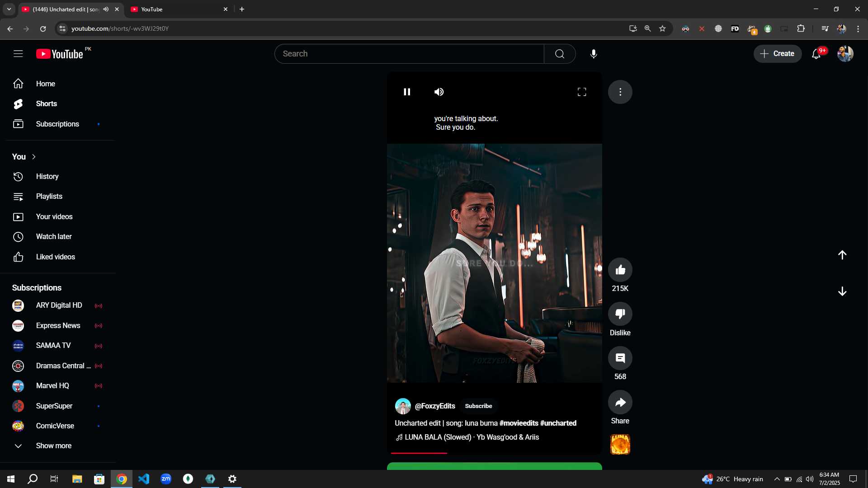Screen dimensions: 868x488
Task: Open account avatar menu
Action: point(845,54)
